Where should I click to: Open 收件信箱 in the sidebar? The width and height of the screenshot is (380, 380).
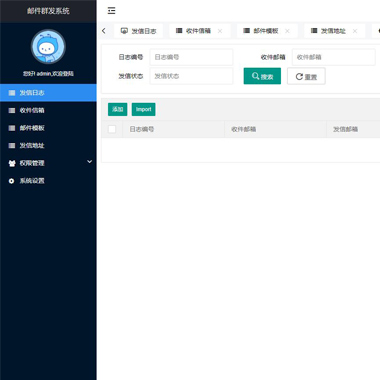click(48, 110)
